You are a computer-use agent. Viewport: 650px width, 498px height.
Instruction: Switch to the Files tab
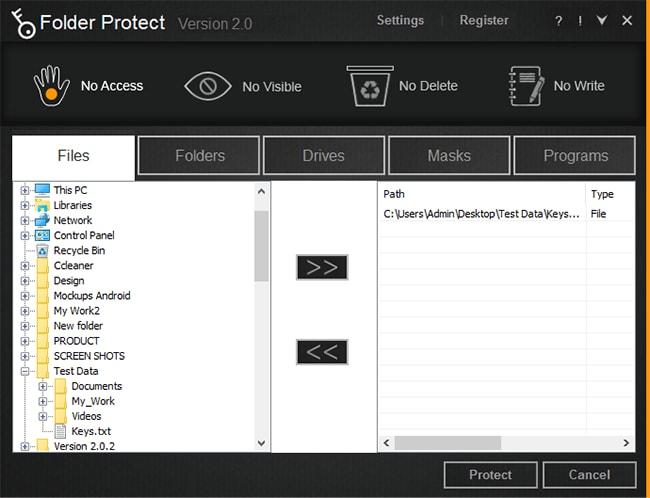point(73,156)
